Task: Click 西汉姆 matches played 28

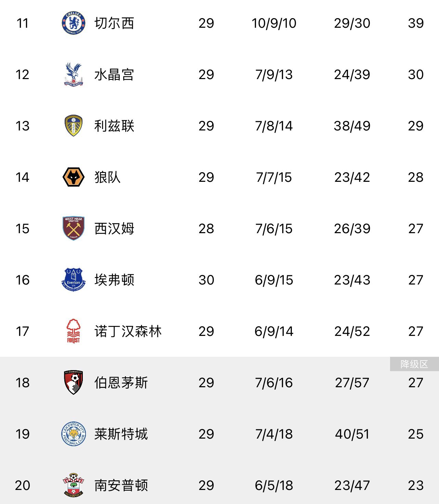Action: click(206, 229)
